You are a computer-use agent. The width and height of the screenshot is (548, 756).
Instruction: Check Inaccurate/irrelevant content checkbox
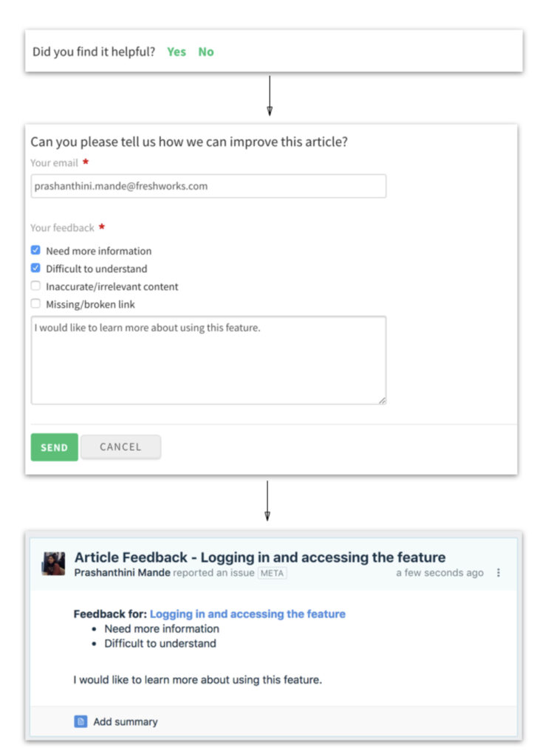click(35, 286)
